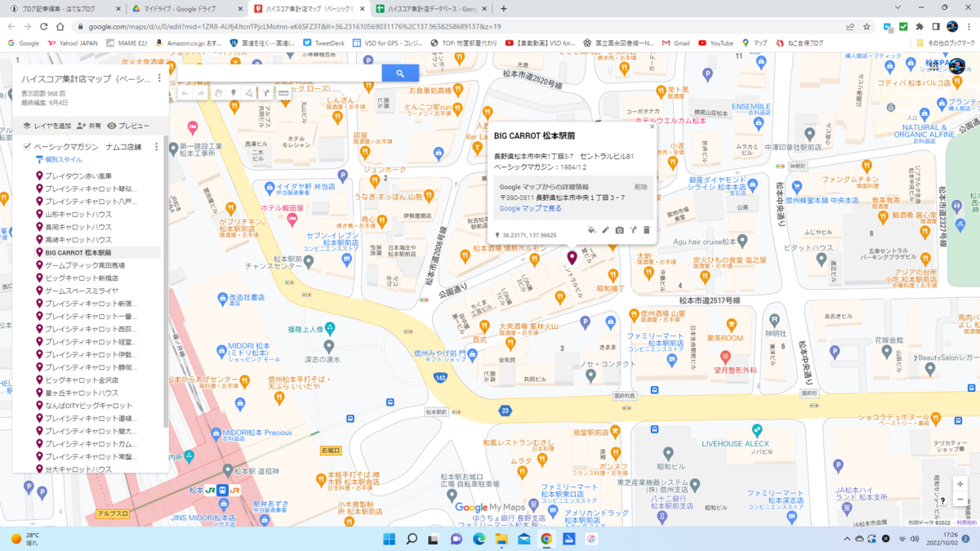
Task: Open the weather widget showing 28°C
Action: [26, 539]
